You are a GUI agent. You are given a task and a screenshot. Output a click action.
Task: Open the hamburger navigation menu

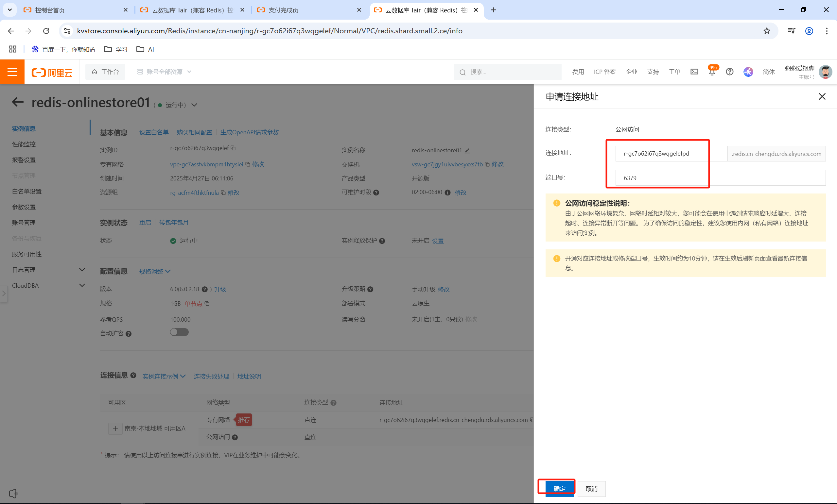(x=12, y=72)
